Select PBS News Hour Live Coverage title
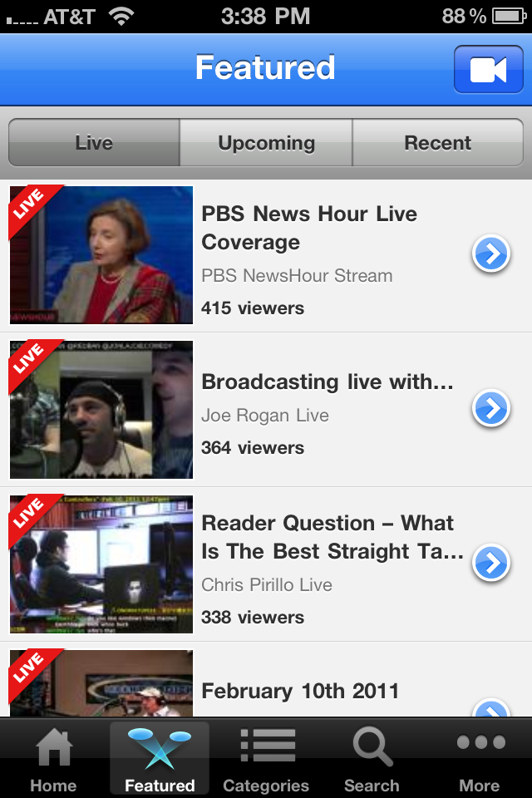This screenshot has width=532, height=798. [x=309, y=228]
